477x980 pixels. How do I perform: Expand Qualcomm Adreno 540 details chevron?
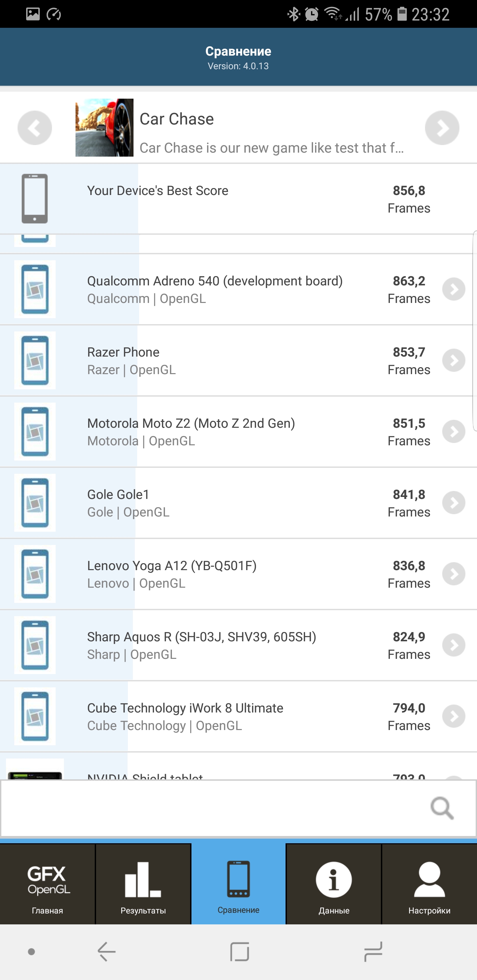click(x=453, y=289)
